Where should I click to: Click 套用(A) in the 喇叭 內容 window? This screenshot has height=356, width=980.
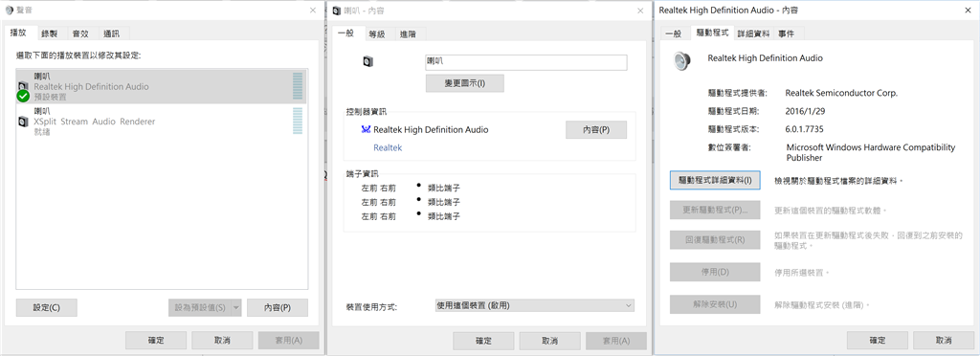pos(616,341)
